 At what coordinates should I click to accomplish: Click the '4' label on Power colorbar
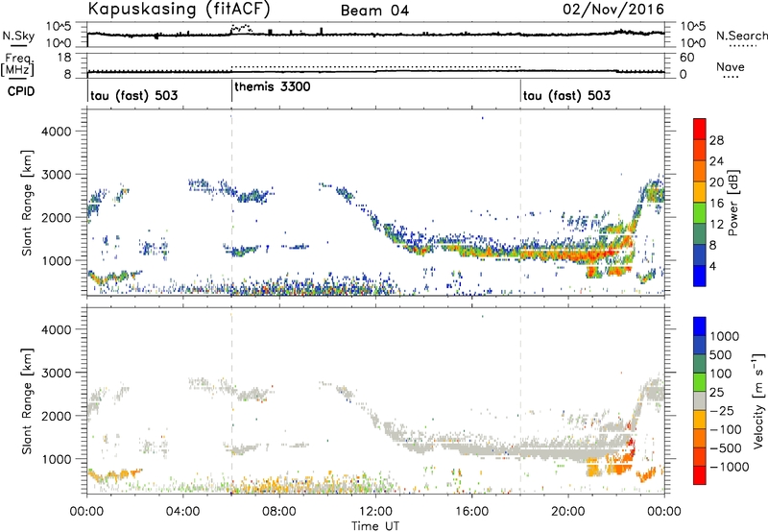[713, 267]
